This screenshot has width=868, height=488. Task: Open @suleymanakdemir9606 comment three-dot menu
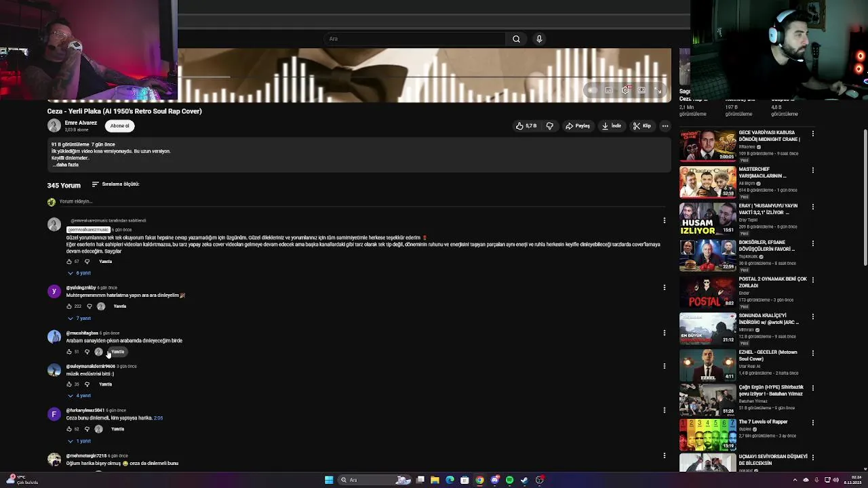665,366
